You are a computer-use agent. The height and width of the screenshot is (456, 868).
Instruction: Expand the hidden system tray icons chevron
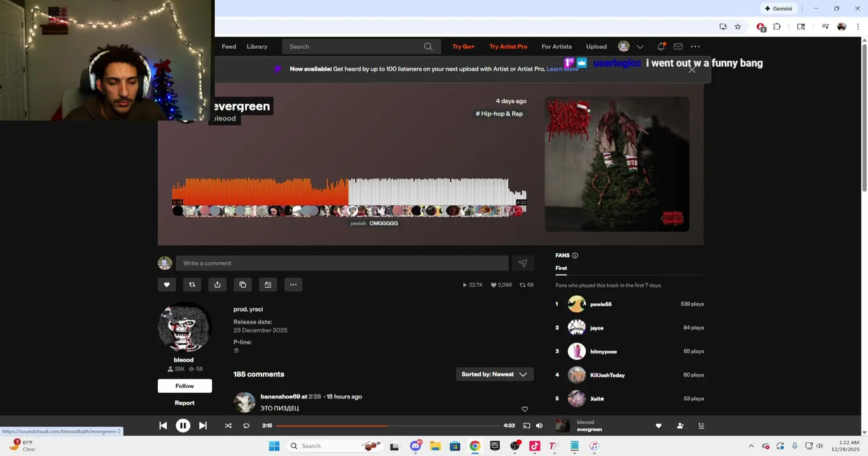pos(751,446)
